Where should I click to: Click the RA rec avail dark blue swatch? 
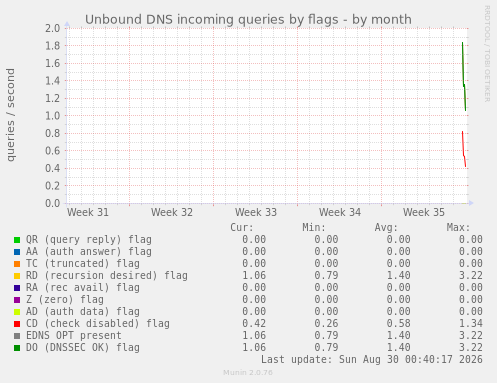(x=17, y=288)
